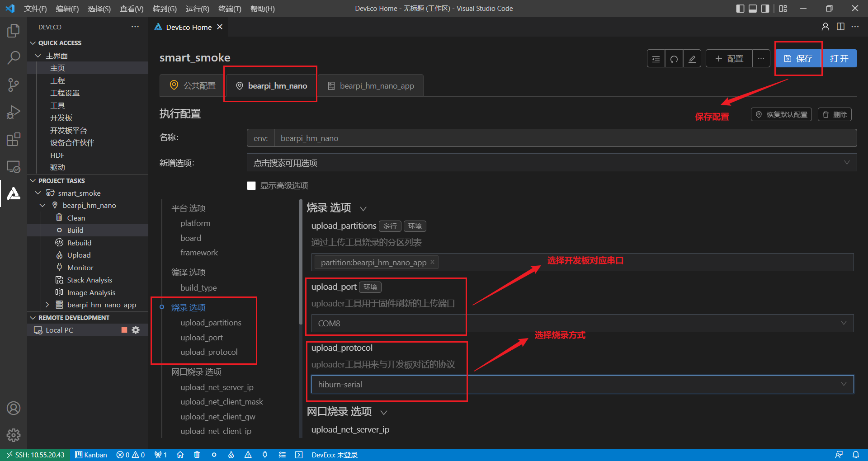Collapse the 主界面 tree node

click(38, 56)
